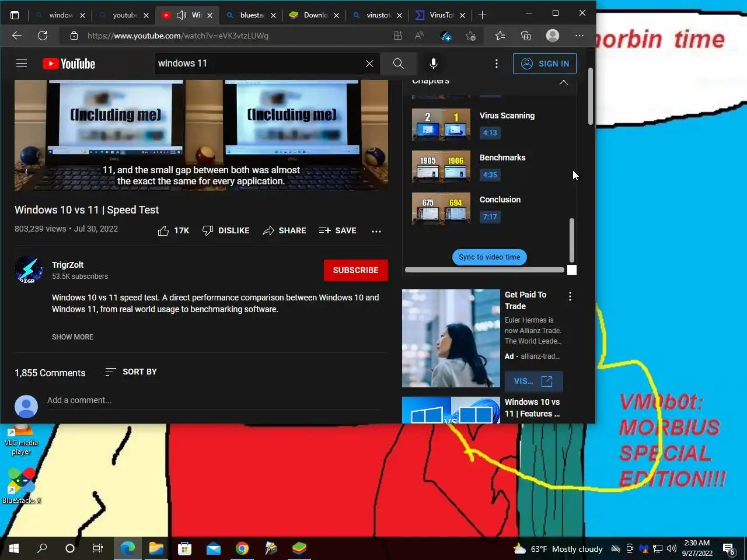The width and height of the screenshot is (747, 560).
Task: Open Windows 10 vs 11 Features video
Action: coord(532,408)
